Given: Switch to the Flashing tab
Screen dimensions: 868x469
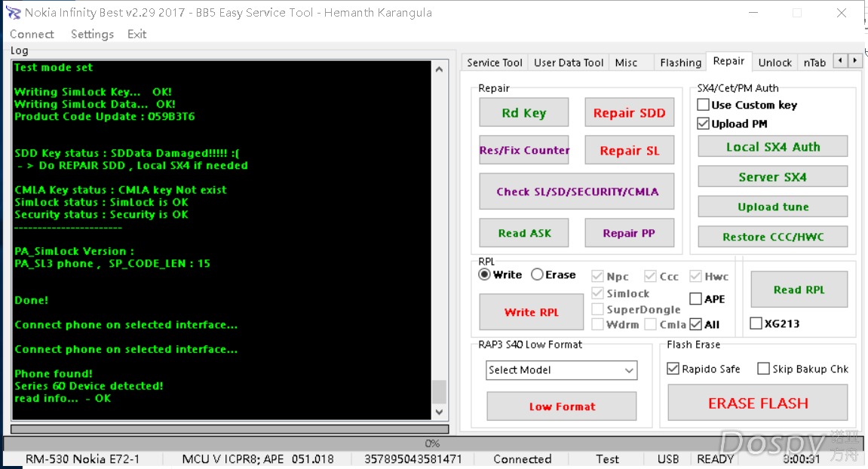Looking at the screenshot, I should (x=680, y=63).
